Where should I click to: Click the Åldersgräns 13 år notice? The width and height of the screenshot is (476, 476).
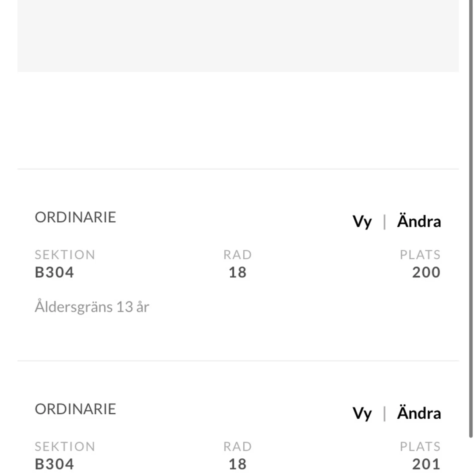[92, 306]
